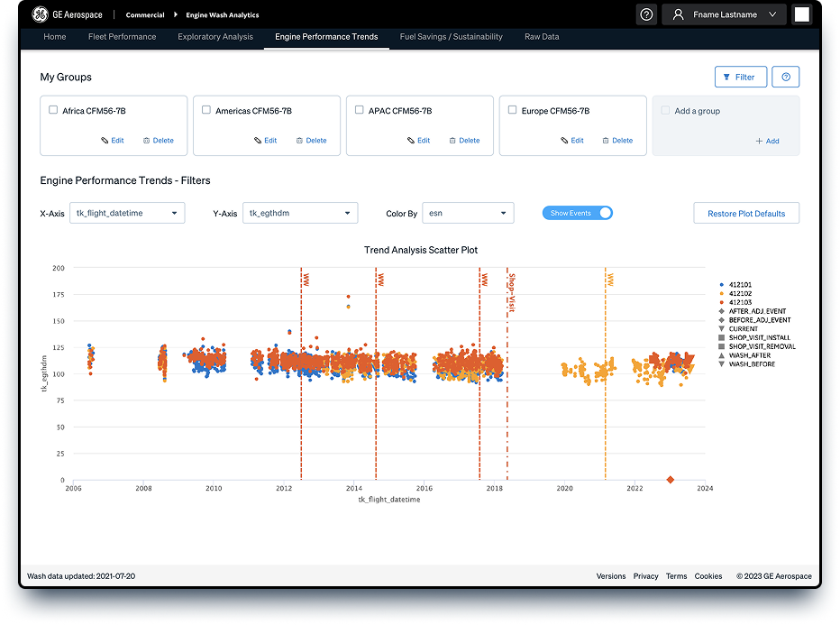840x625 pixels.
Task: Click Delete on Americas CFM56-7B group
Action: tap(311, 141)
